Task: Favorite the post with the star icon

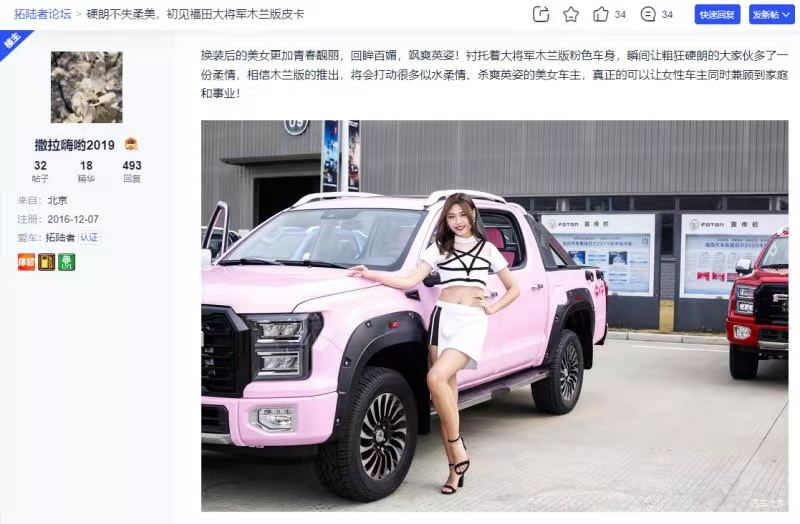Action: [570, 14]
